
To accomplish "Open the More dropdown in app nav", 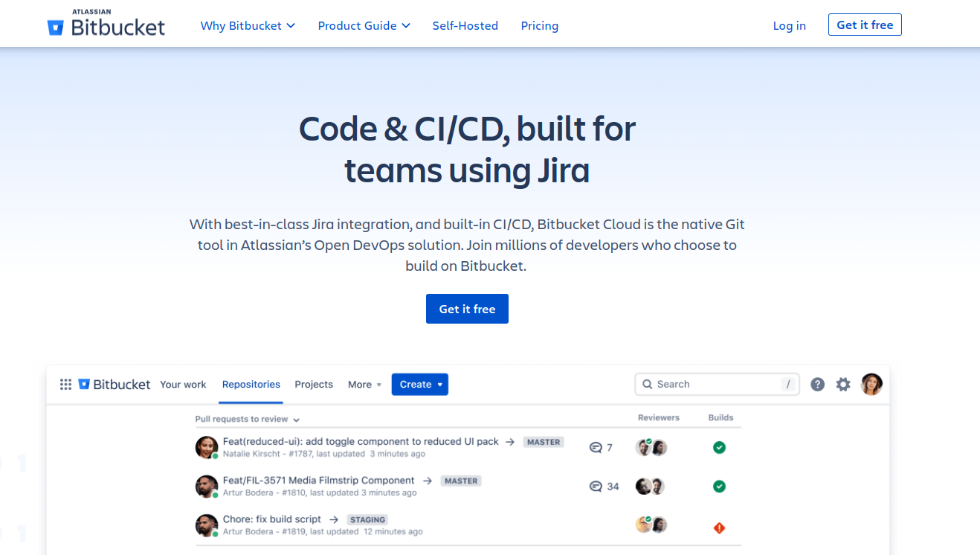I will (x=364, y=385).
